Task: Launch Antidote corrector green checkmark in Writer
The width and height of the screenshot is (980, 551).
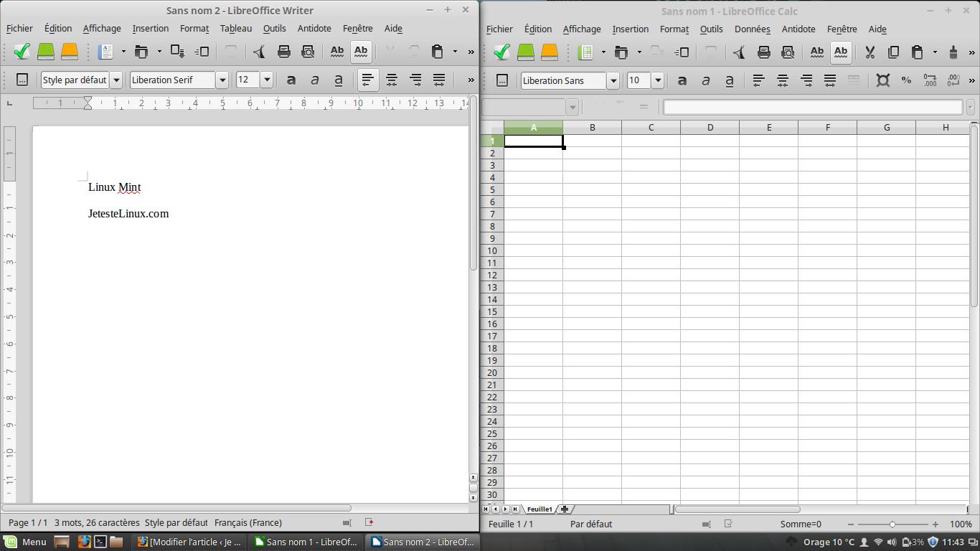Action: click(x=22, y=51)
